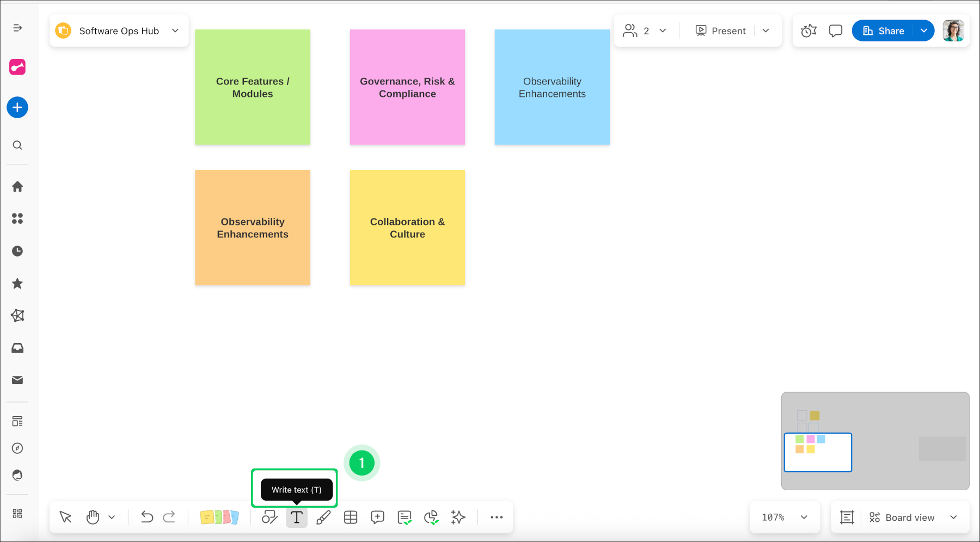Open the timer using the stopwatch icon
The height and width of the screenshot is (542, 980).
pyautogui.click(x=808, y=31)
